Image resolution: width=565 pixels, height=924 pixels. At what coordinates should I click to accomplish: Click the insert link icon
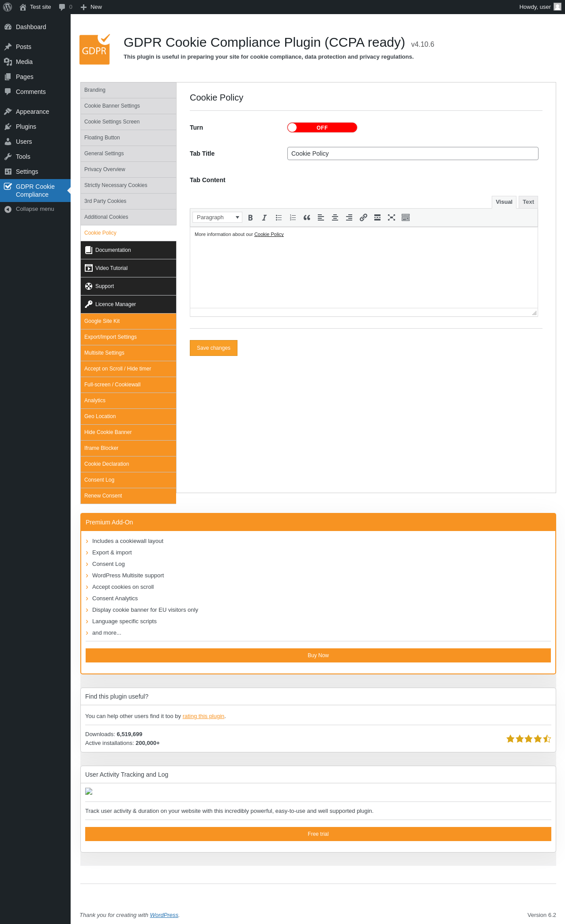[363, 217]
